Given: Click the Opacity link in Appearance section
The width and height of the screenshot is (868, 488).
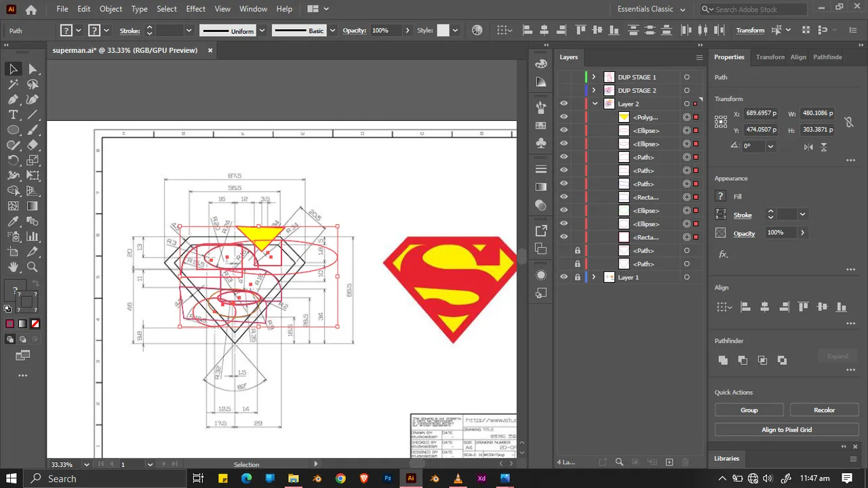Looking at the screenshot, I should tap(744, 233).
